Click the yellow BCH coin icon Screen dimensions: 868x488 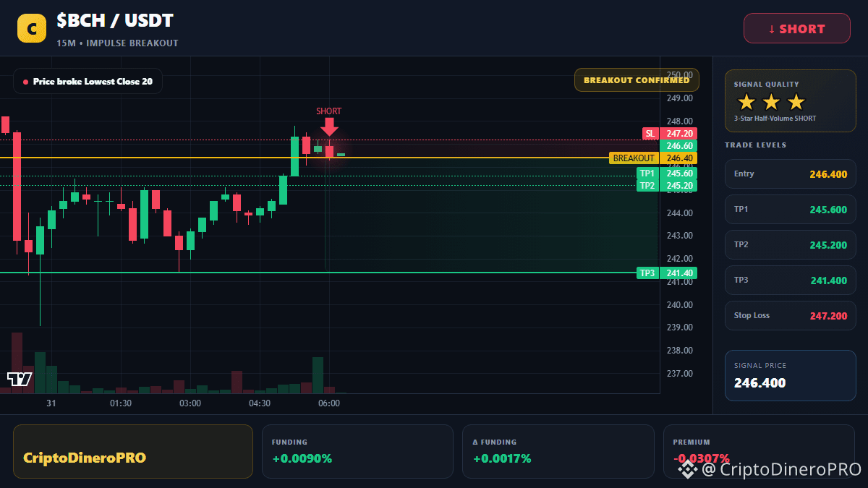[x=32, y=29]
